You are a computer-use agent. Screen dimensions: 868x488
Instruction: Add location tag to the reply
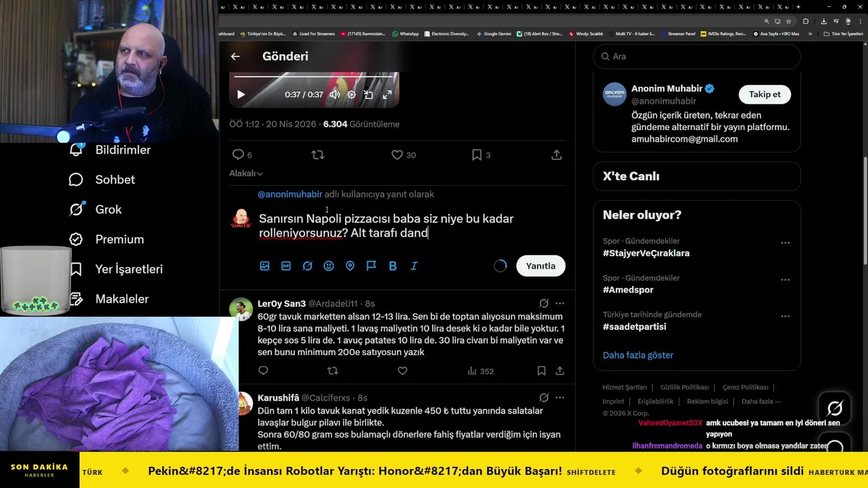pos(350,266)
